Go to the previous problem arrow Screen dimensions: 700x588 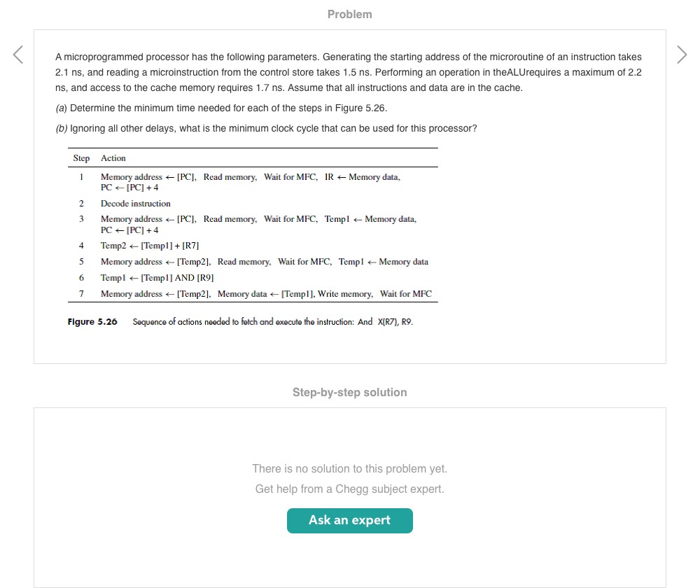18,55
